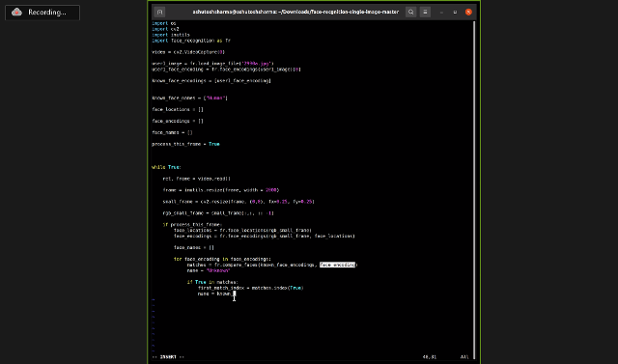This screenshot has height=364, width=618.
Task: Click the 'ret, frame = video.read()' line
Action: [x=197, y=179]
